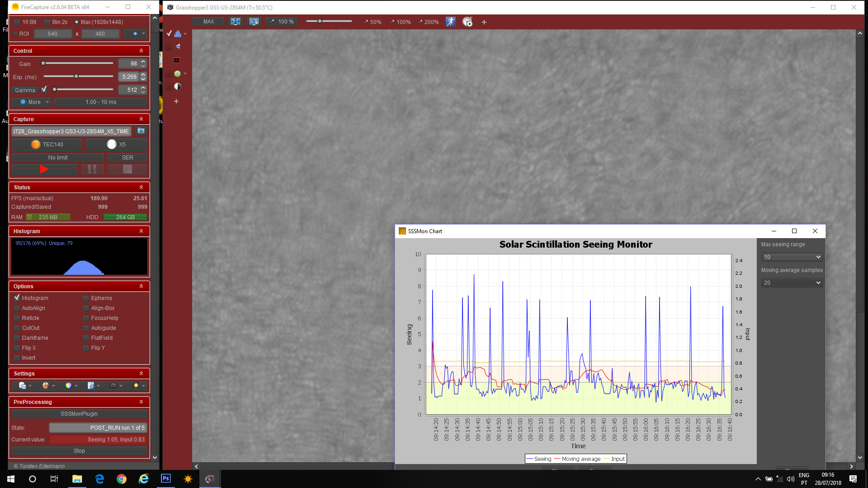868x488 pixels.
Task: Open the ROI preset arrow dropdown
Action: 136,33
